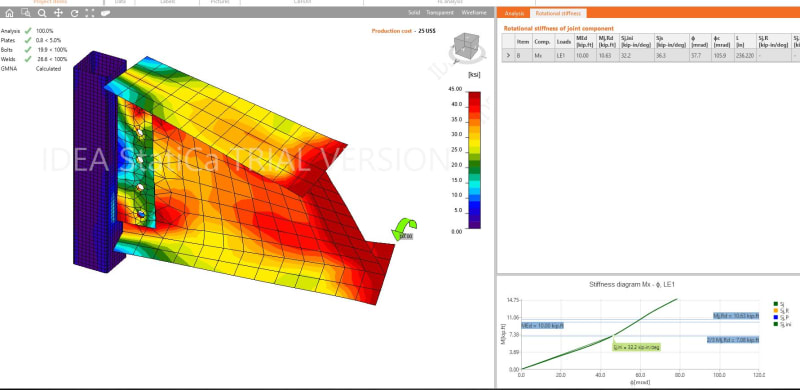Click the Production cost 25 US$ label
Viewport: 800px width, 390px height.
click(404, 31)
